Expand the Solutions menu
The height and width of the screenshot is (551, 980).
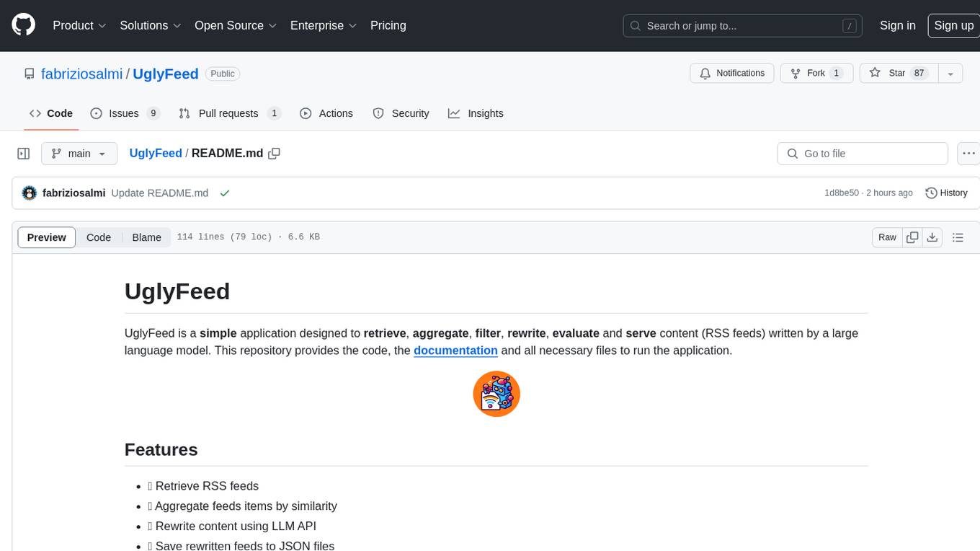[150, 25]
